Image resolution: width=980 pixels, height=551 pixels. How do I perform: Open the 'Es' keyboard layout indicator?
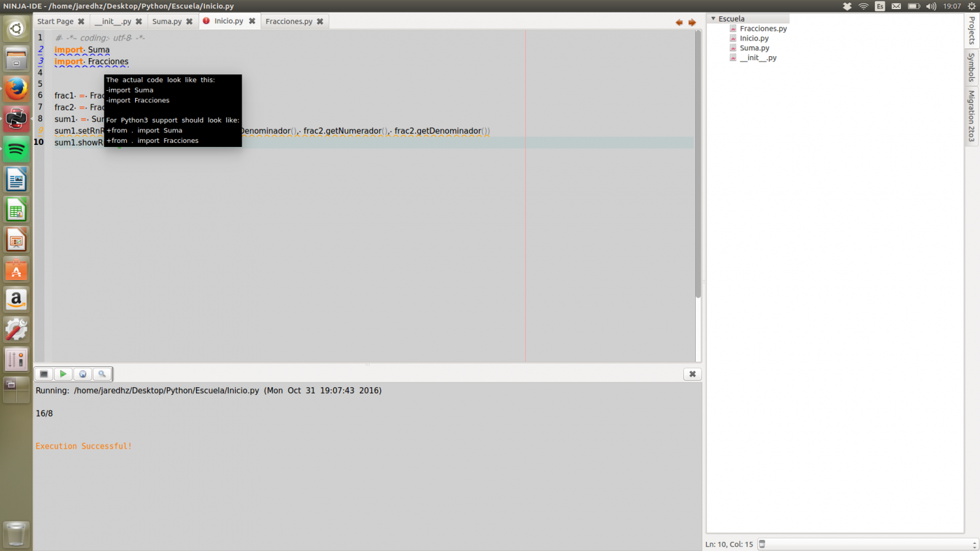point(880,6)
